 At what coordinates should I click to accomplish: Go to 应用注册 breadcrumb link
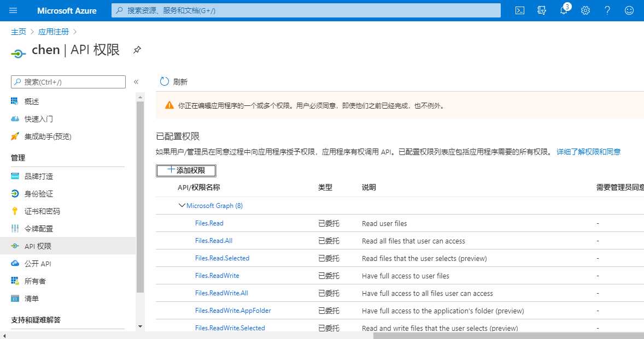(x=54, y=32)
